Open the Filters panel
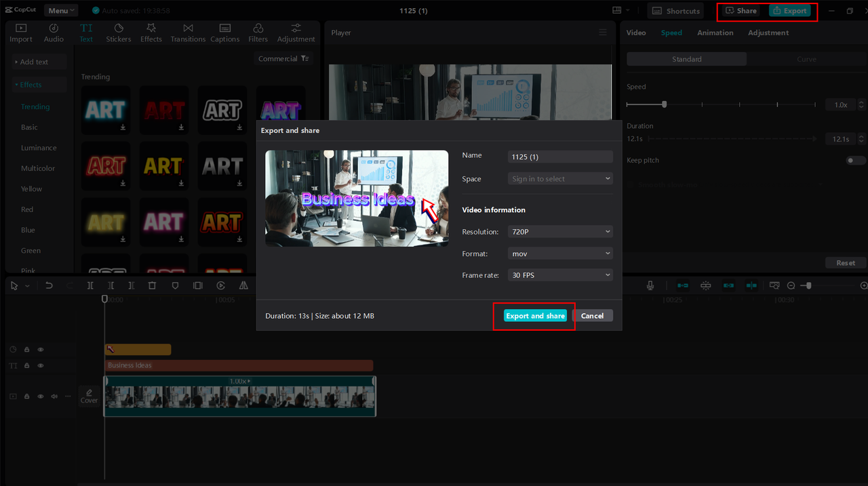This screenshot has width=868, height=486. [258, 33]
